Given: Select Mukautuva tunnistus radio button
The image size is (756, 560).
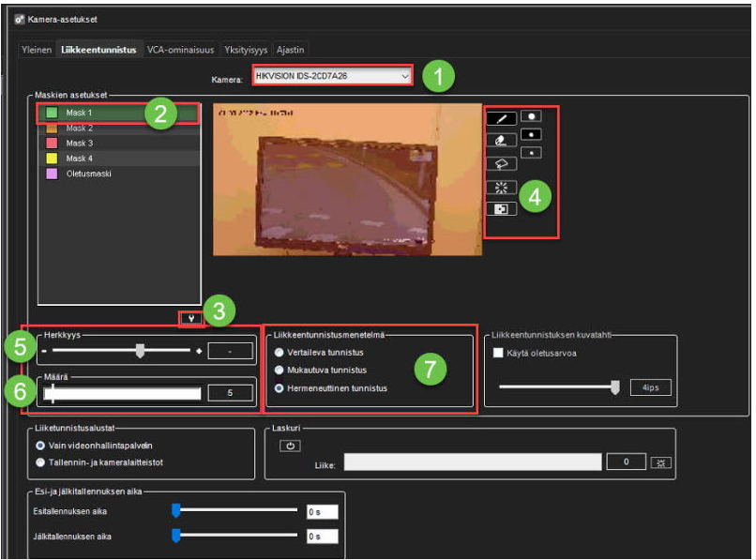Looking at the screenshot, I should click(x=280, y=370).
